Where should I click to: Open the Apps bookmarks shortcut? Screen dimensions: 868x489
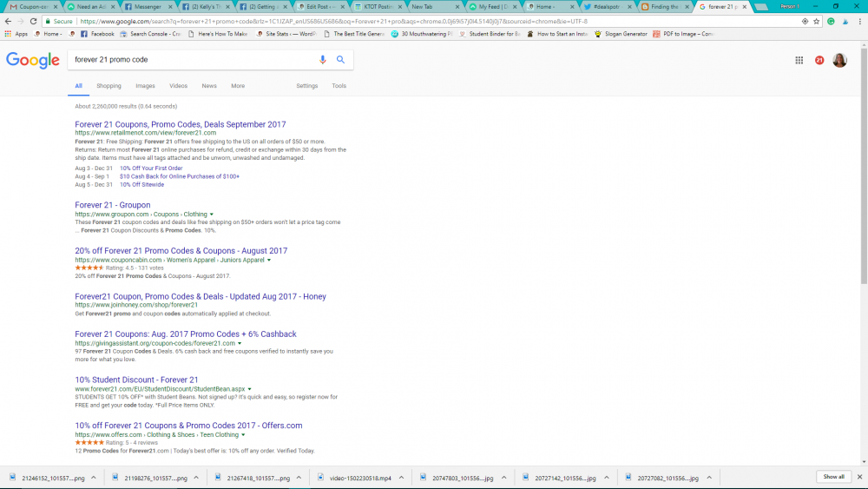[x=16, y=34]
